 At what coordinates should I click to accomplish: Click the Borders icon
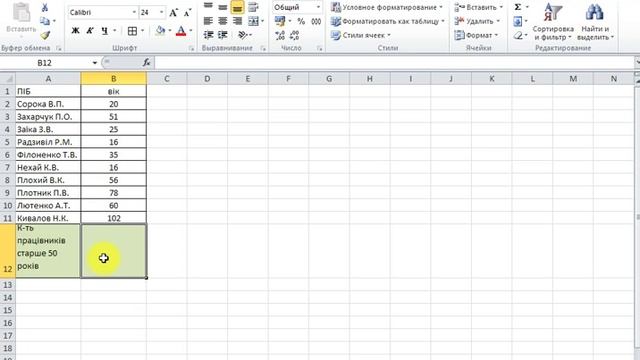click(x=132, y=31)
